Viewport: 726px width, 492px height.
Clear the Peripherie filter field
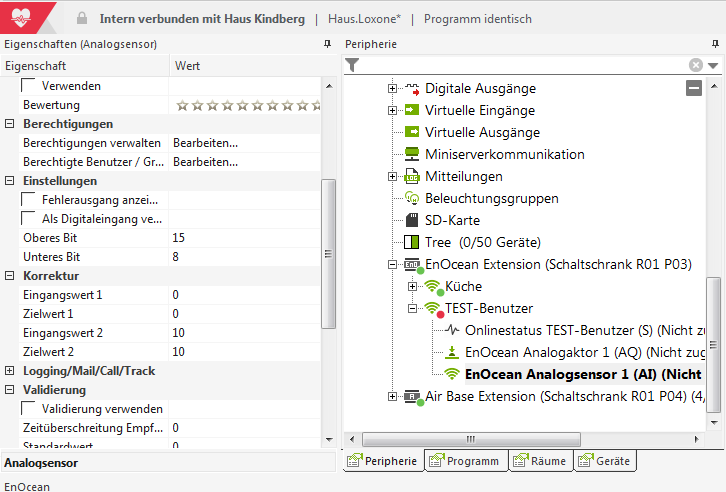pyautogui.click(x=695, y=65)
